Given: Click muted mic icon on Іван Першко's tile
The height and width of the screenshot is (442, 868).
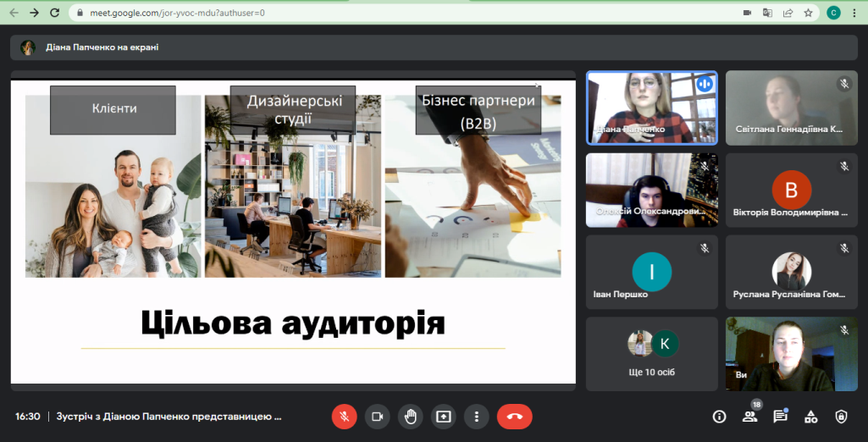Looking at the screenshot, I should [705, 248].
